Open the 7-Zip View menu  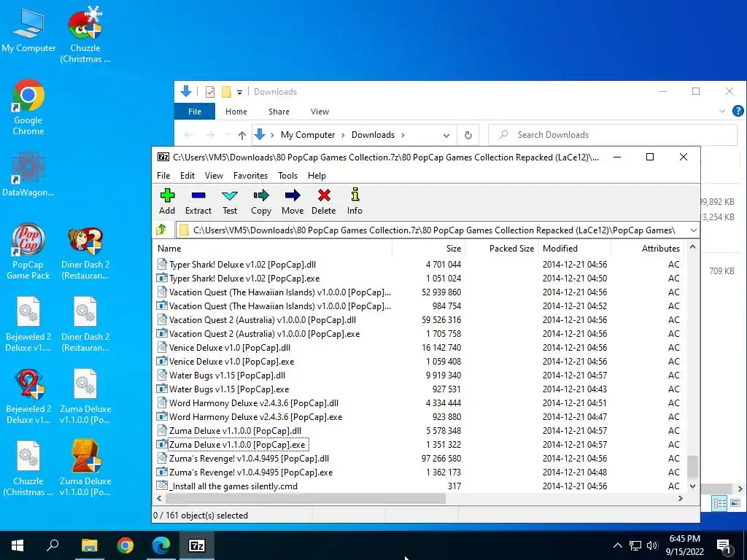[214, 176]
